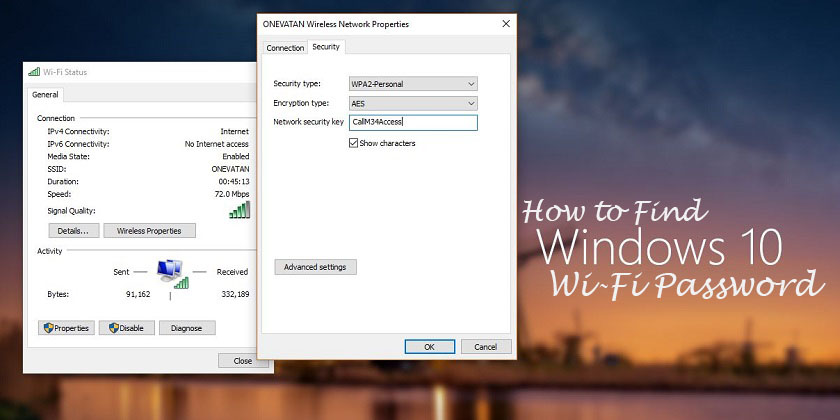This screenshot has height=420, width=840.
Task: Select the General tab in Wi-Fi Status
Action: tap(45, 95)
